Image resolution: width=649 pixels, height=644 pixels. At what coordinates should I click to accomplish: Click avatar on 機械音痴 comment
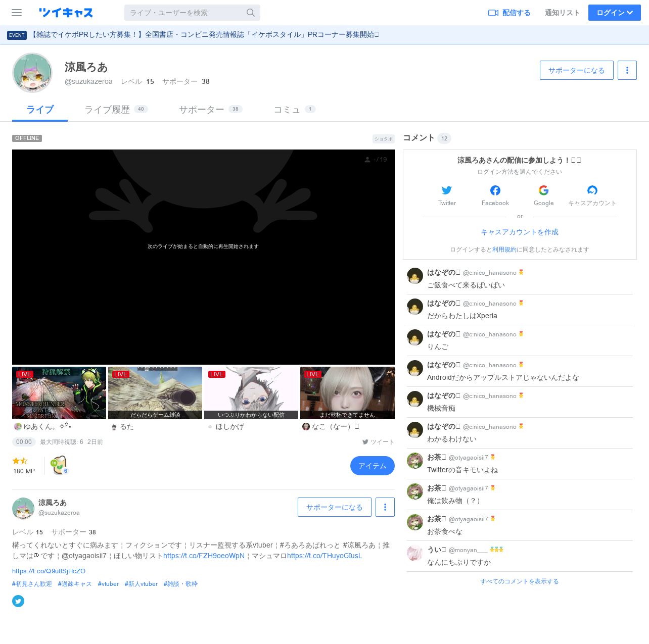(415, 399)
